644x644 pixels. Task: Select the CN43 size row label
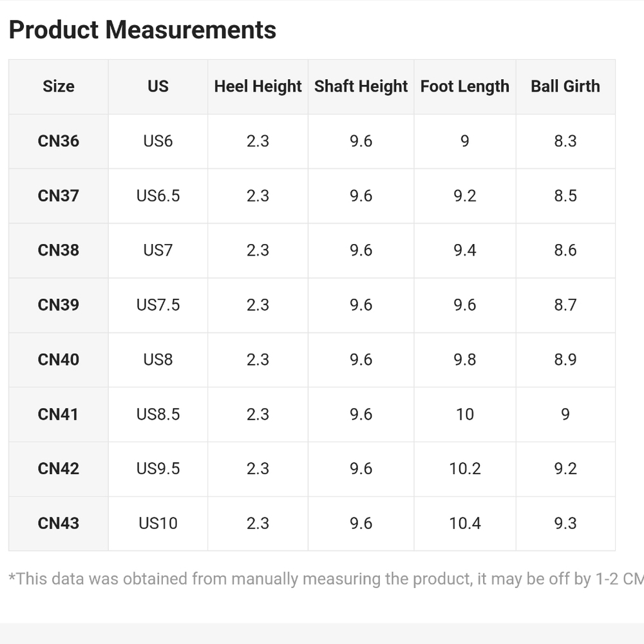pos(59,524)
